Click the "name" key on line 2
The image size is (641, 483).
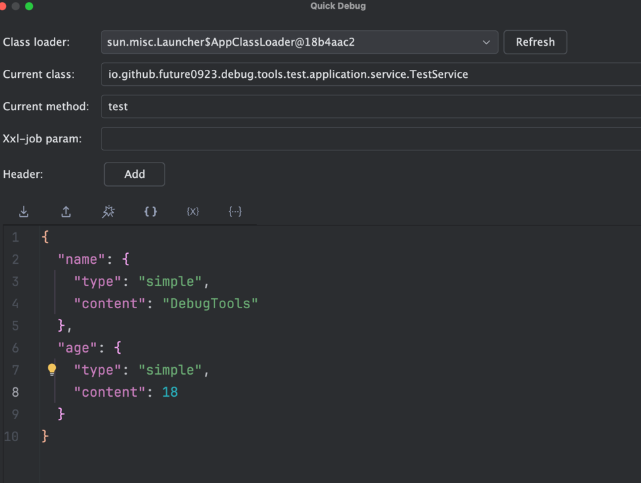(80, 259)
